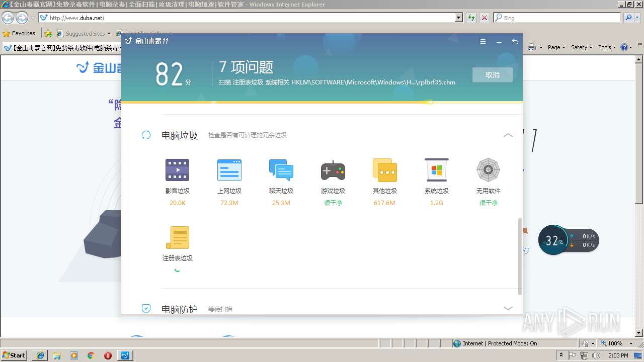Open the Safety menu dropdown
The width and height of the screenshot is (644, 362).
click(582, 47)
